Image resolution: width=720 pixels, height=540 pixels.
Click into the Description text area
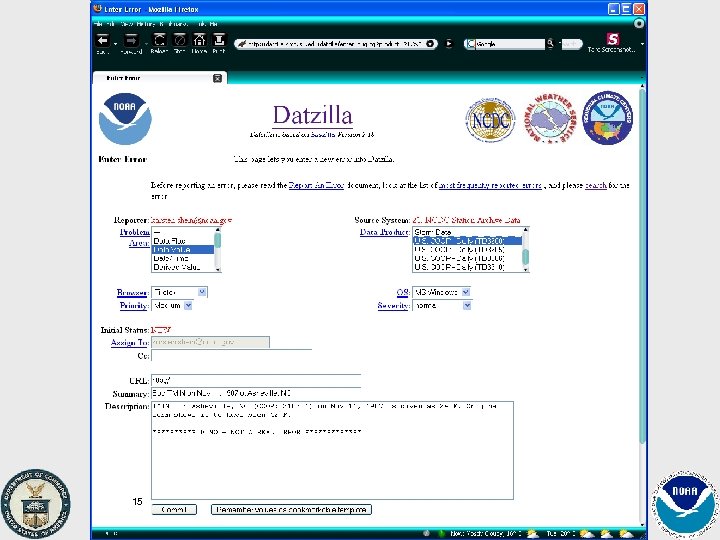332,450
